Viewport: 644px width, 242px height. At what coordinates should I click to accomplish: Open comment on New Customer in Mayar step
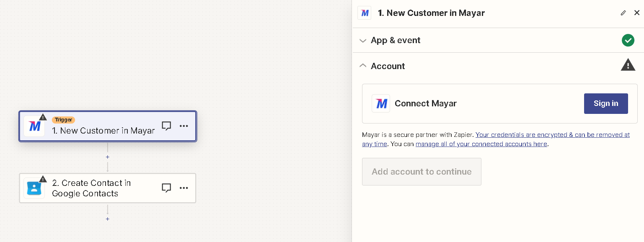point(166,126)
